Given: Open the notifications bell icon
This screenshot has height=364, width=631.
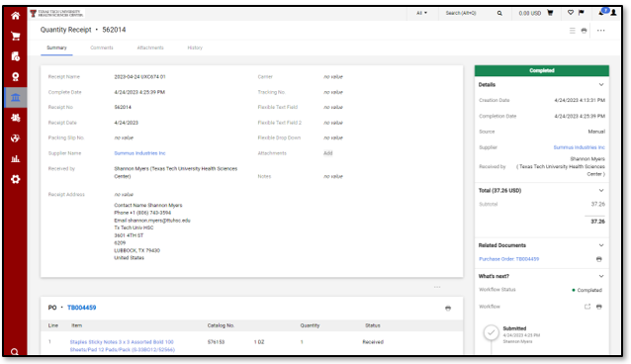Looking at the screenshot, I should coord(602,13).
